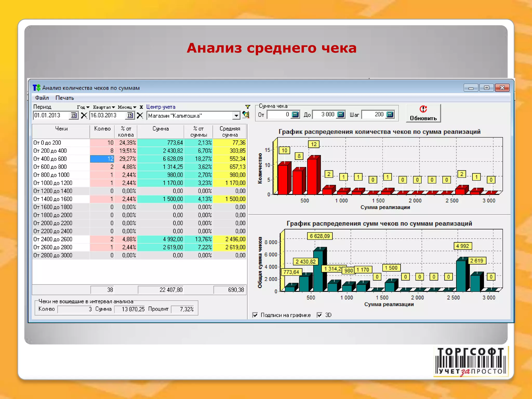Open the Магазин "Капитошка" combo box
The image size is (532, 399).
point(236,116)
